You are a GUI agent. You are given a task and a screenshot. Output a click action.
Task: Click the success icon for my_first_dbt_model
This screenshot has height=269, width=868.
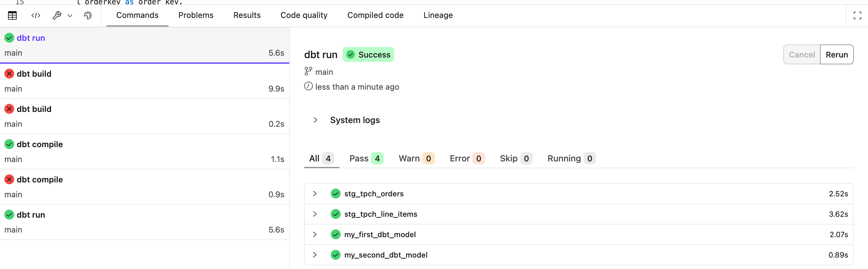[x=336, y=234]
